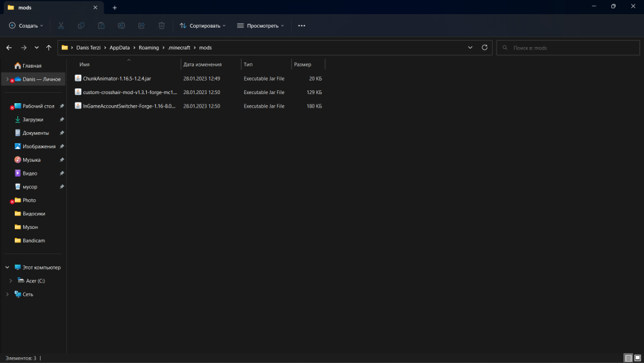The width and height of the screenshot is (644, 363).
Task: Unpin Рабочий стол using pin icon
Action: [62, 106]
